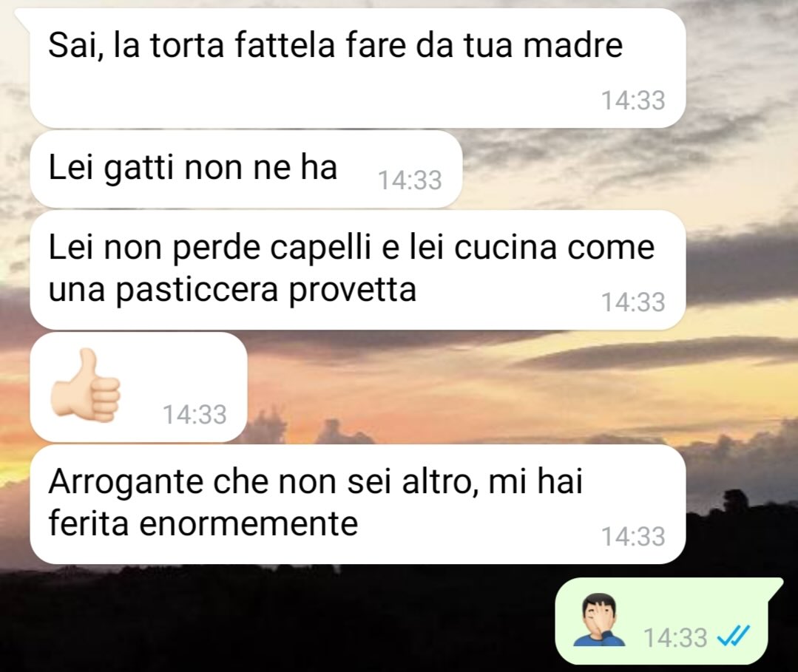This screenshot has width=798, height=672.
Task: Tap message about 'pasticcera provetta'
Action: (x=357, y=270)
